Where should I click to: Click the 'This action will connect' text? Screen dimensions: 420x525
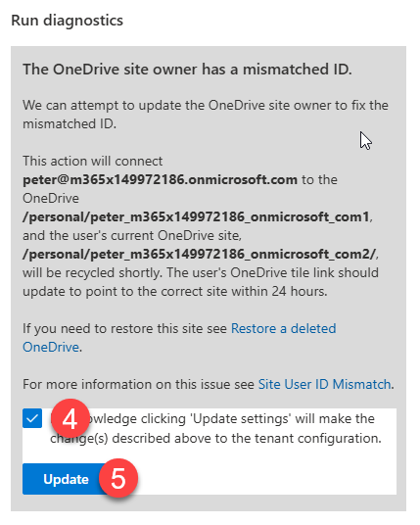[x=92, y=161]
